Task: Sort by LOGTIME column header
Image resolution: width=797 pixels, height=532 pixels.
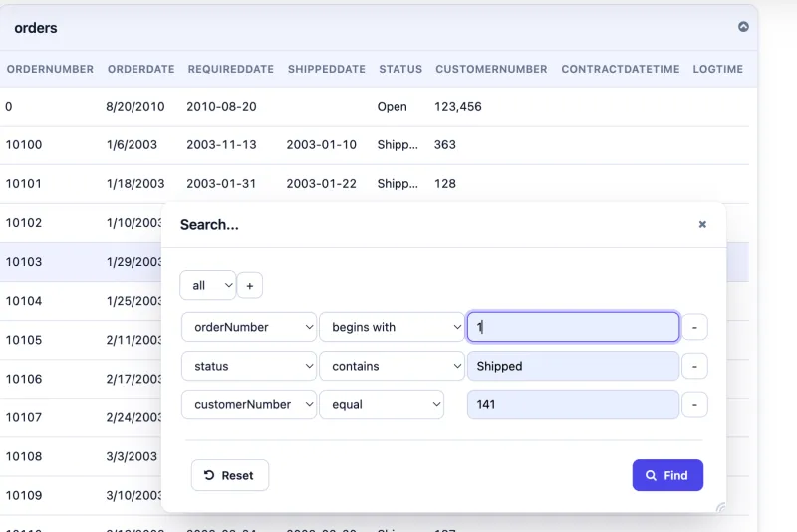Action: pos(717,69)
